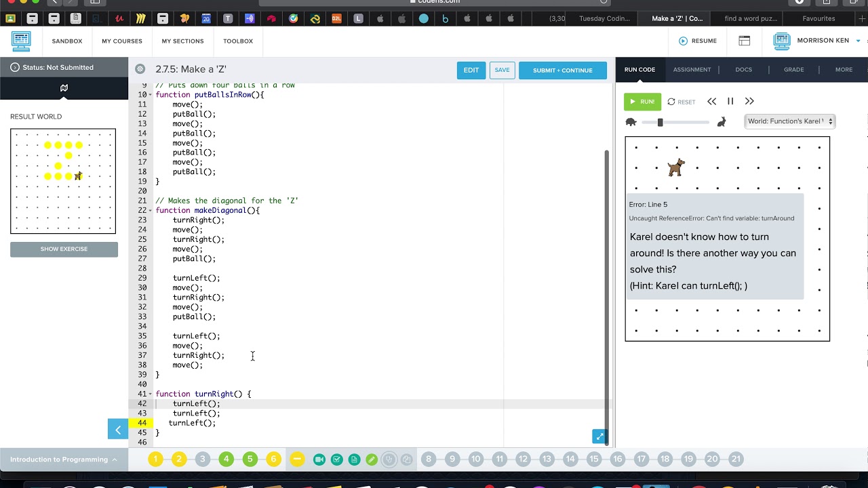Image resolution: width=868 pixels, height=488 pixels.
Task: Collapse left sidebar with blue arrow
Action: [118, 429]
